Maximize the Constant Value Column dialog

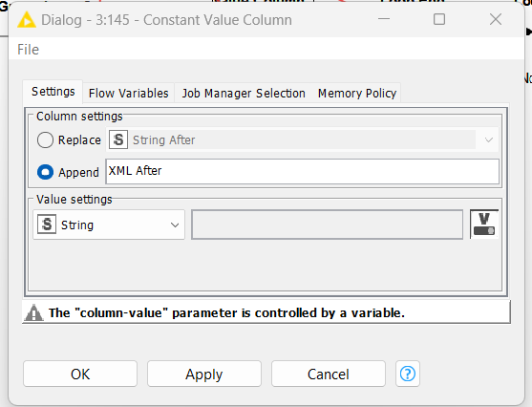(x=439, y=19)
